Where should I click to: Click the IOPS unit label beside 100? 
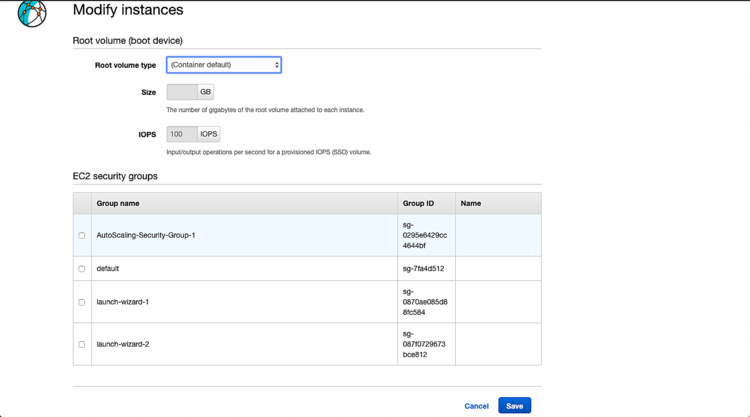coord(208,134)
